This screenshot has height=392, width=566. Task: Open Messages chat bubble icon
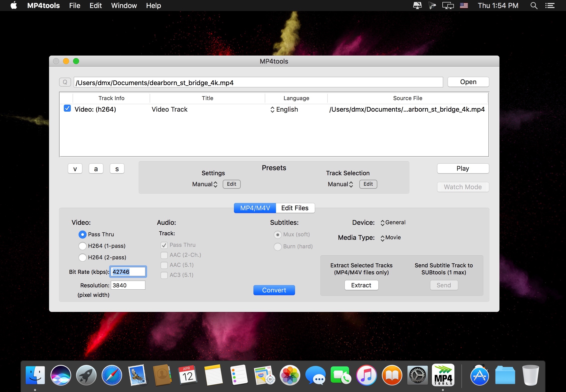click(x=316, y=375)
